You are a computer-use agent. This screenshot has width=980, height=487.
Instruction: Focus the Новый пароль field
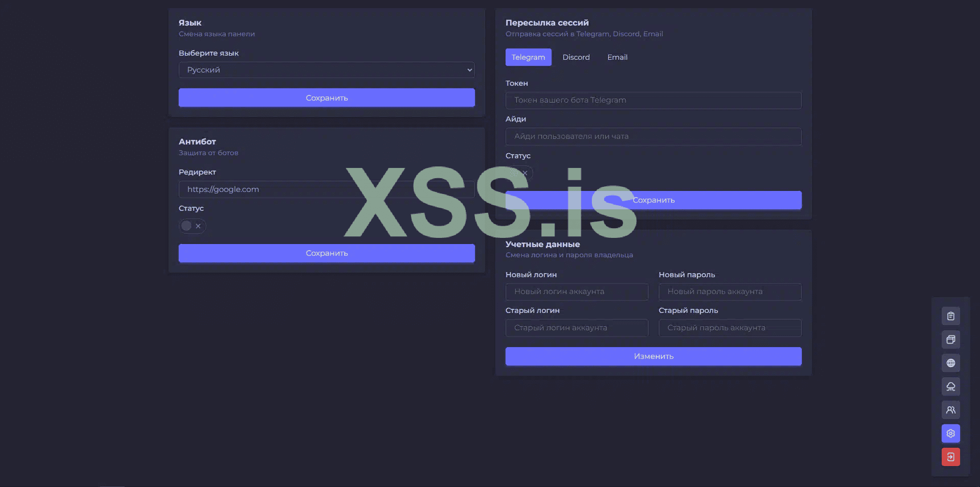click(730, 291)
